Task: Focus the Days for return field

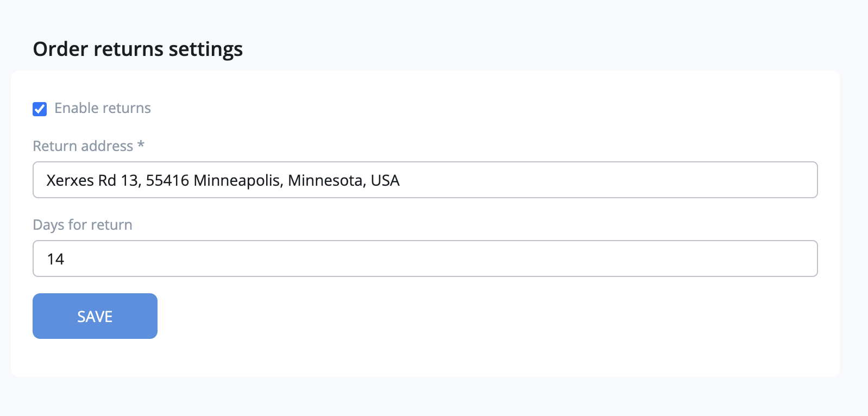Action: [425, 259]
